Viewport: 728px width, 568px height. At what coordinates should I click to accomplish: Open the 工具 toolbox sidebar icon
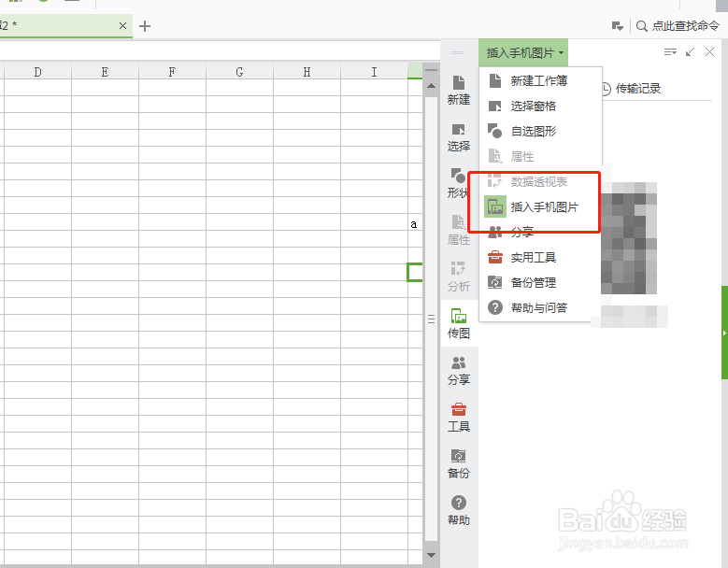point(458,418)
